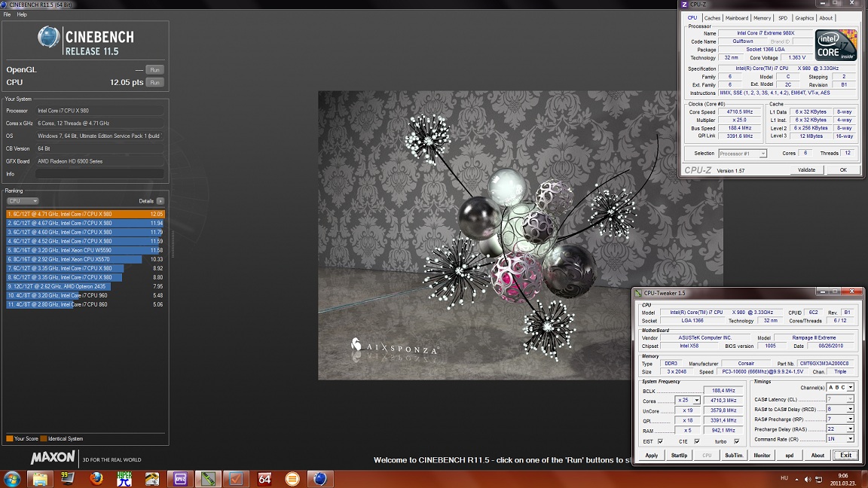
Task: Click the HU keyboard language indicator
Action: (784, 479)
